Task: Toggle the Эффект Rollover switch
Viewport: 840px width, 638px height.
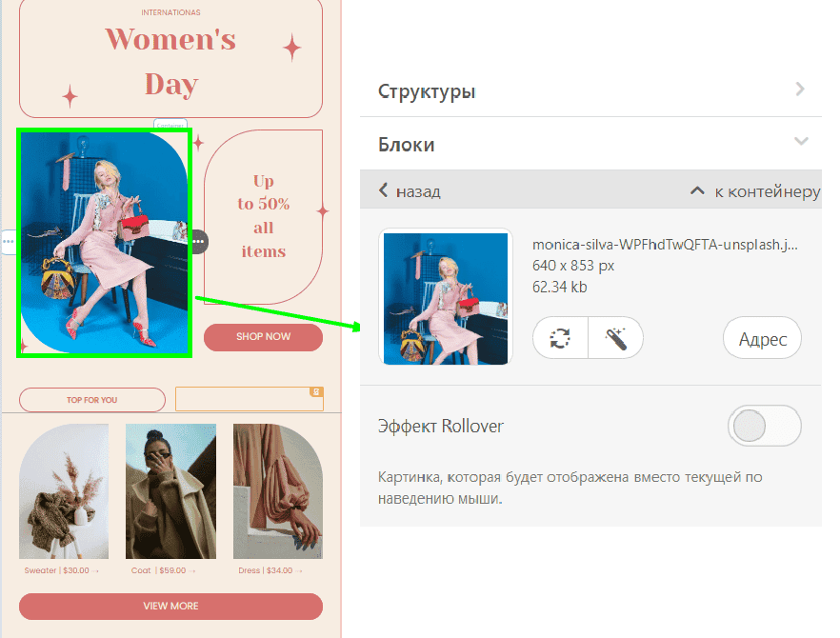Action: click(764, 426)
